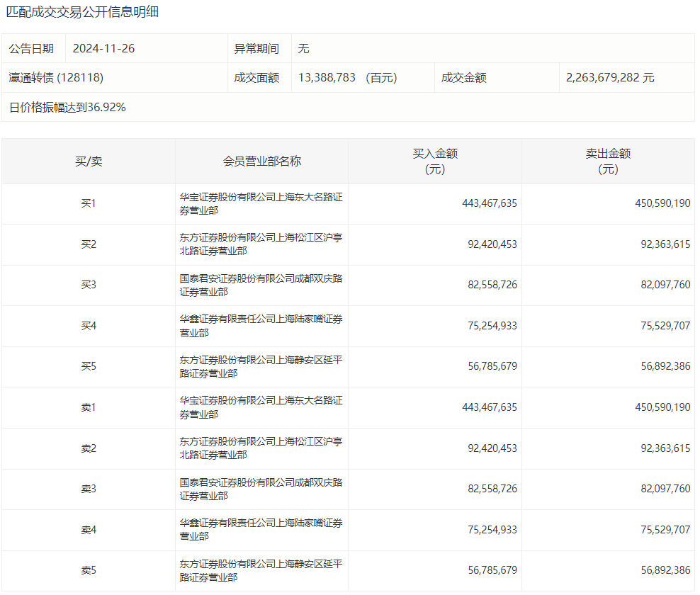Click the 会员营业部名称 column header
The height and width of the screenshot is (595, 700).
[261, 161]
